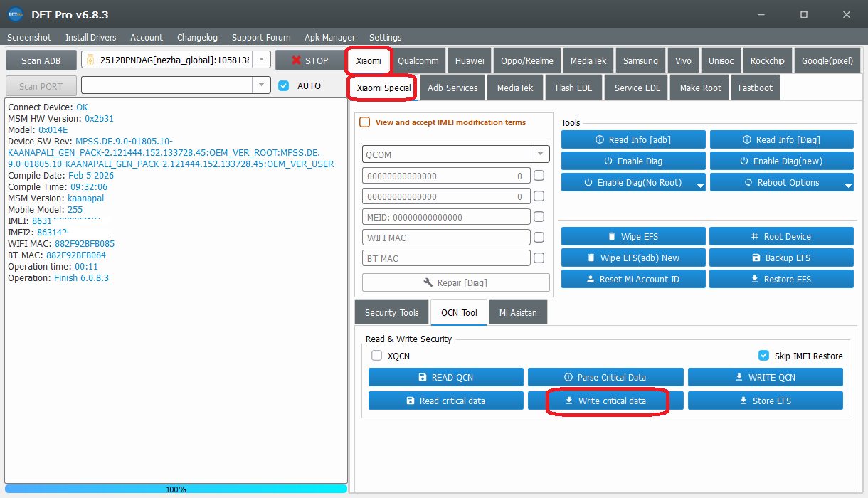
Task: Check the first IMEI field checkbox
Action: [539, 176]
